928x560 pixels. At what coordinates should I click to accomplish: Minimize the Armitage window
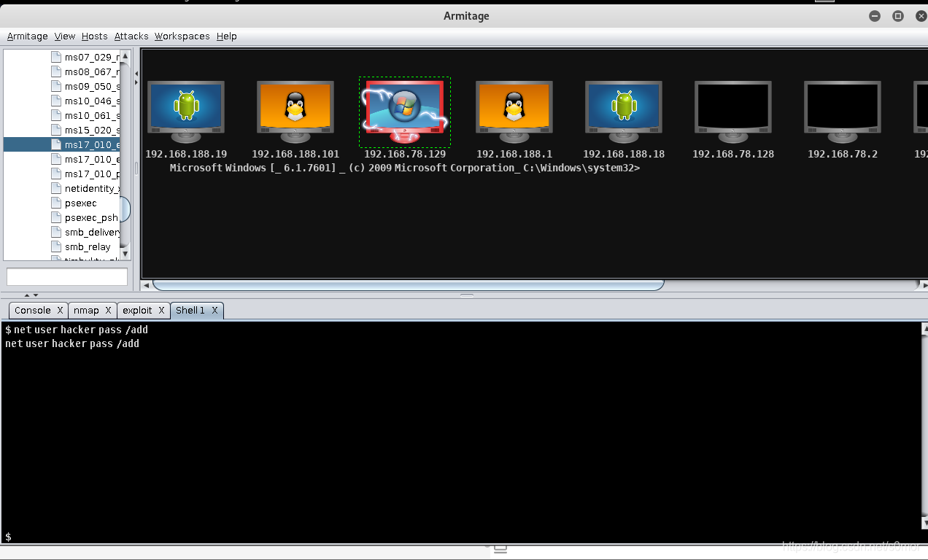coord(875,16)
